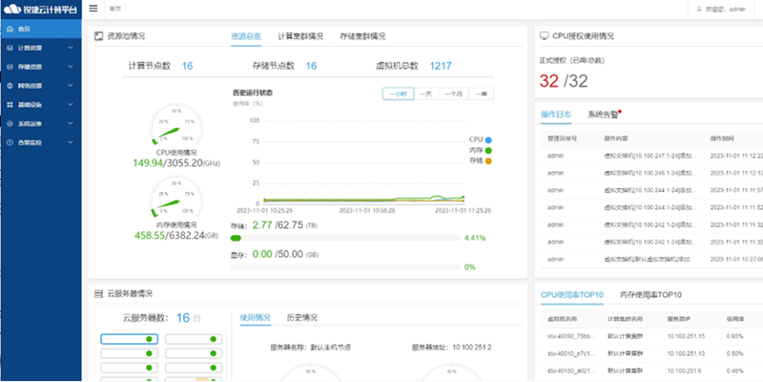Click the 虚拟机名称 column header
Image resolution: width=763 pixels, height=382 pixels.
coord(563,319)
